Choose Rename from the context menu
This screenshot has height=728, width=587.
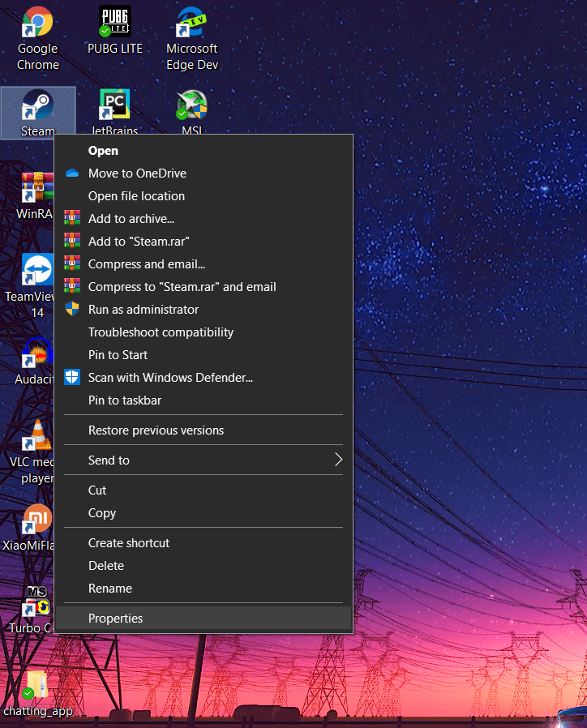204,589
